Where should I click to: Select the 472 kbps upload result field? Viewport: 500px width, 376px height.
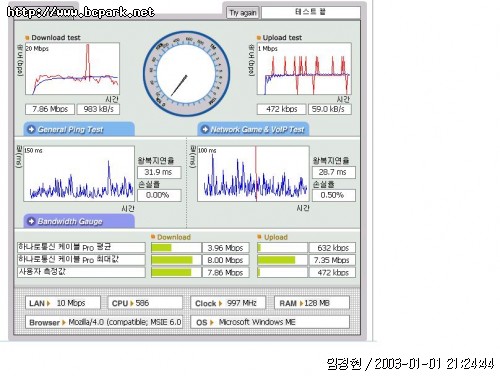[281, 109]
